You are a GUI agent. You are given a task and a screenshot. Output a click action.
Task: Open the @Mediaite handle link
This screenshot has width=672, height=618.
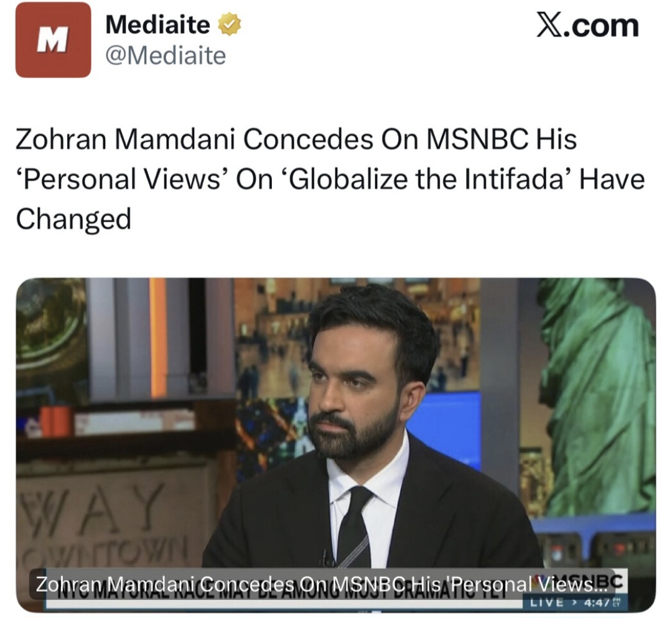166,56
